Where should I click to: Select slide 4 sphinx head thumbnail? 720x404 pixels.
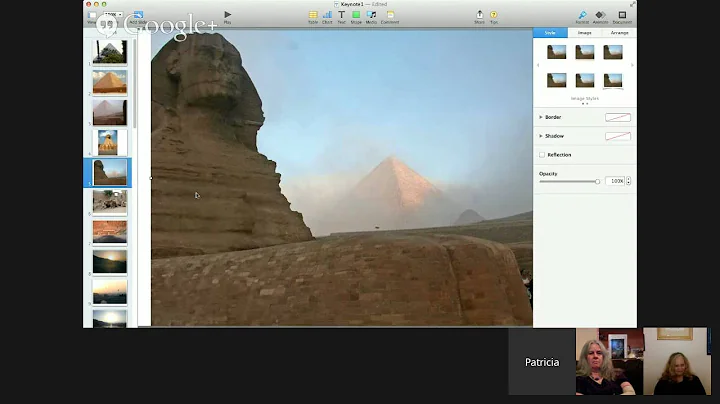[x=110, y=142]
